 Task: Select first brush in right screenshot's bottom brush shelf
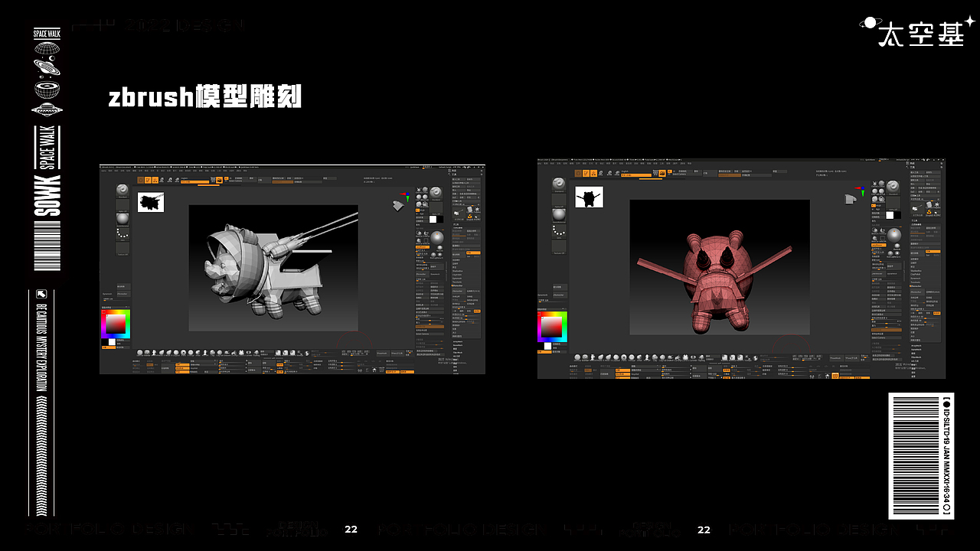(x=577, y=357)
